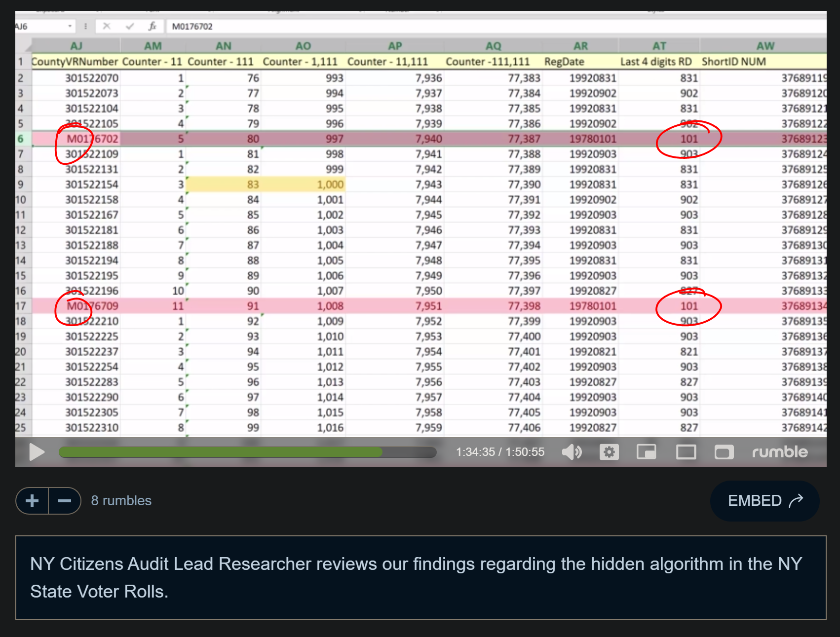The width and height of the screenshot is (840, 637).
Task: Click the EMBED button
Action: [x=764, y=501]
